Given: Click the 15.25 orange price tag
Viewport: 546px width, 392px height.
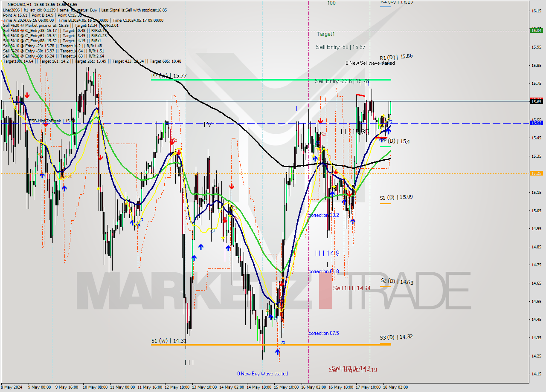Looking at the screenshot, I should click(536, 173).
